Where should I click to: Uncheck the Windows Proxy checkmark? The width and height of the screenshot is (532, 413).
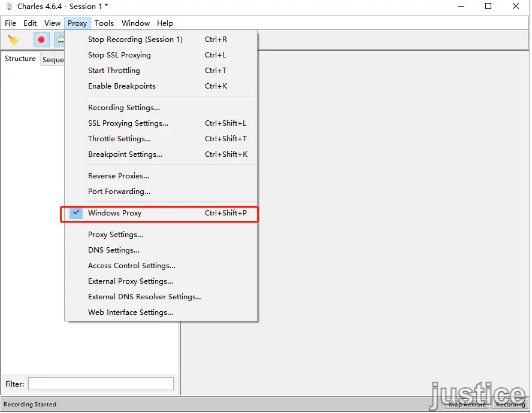[x=76, y=213]
